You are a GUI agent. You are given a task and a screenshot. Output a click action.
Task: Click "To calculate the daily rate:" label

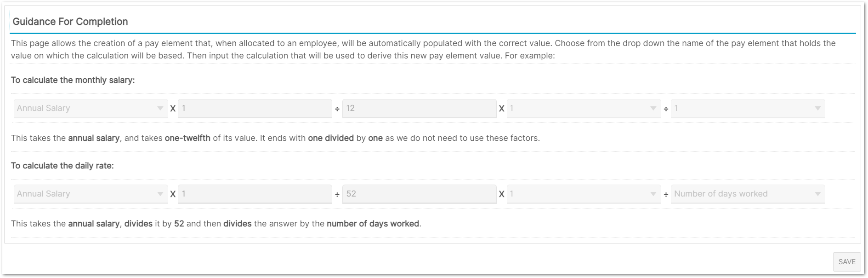(62, 166)
